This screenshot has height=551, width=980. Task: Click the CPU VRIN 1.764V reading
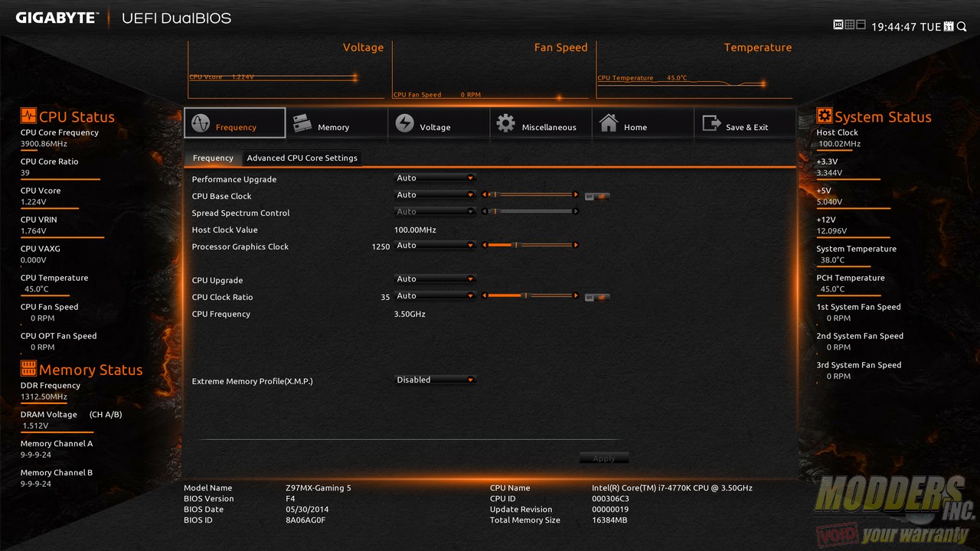pos(33,231)
